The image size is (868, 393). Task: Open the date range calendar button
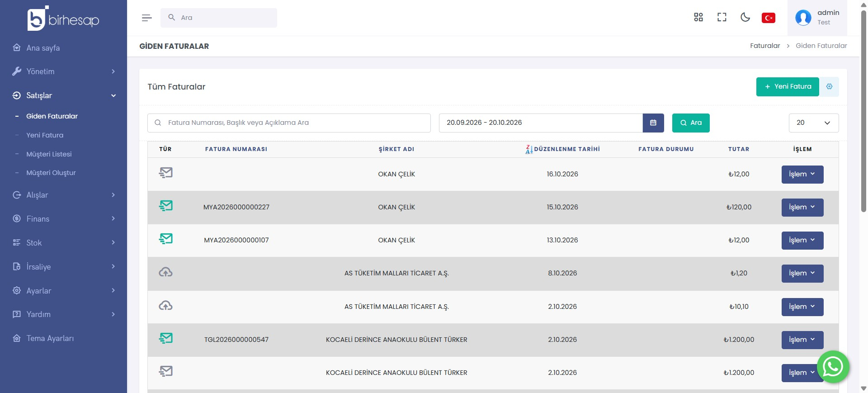(653, 123)
